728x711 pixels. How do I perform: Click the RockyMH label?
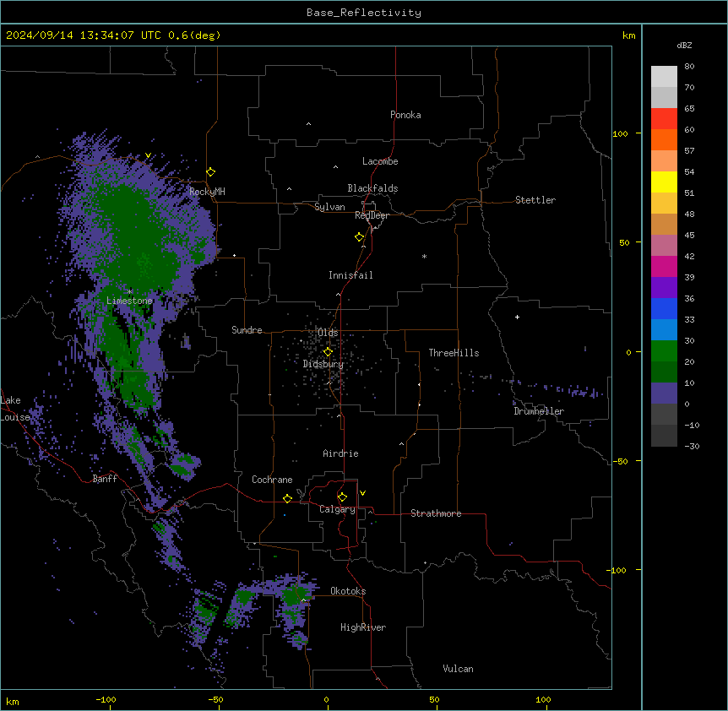point(207,192)
